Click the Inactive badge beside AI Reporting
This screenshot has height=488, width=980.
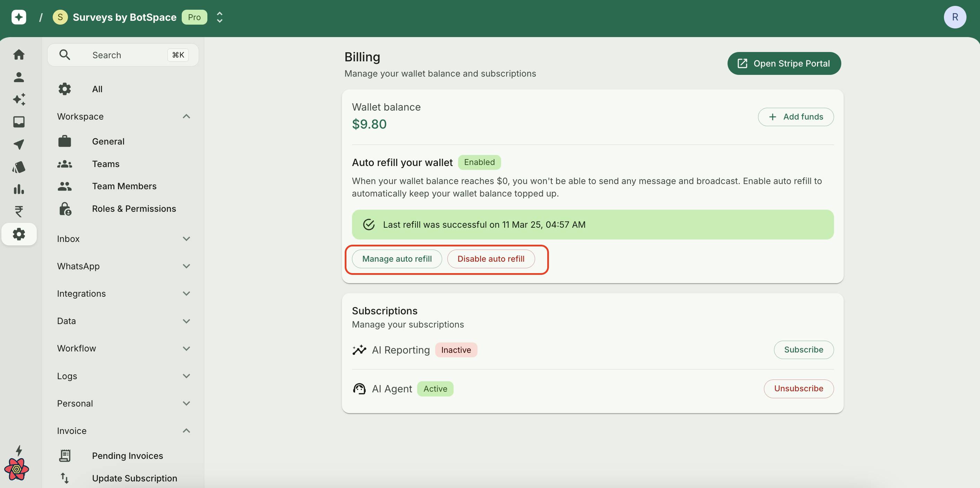(456, 350)
